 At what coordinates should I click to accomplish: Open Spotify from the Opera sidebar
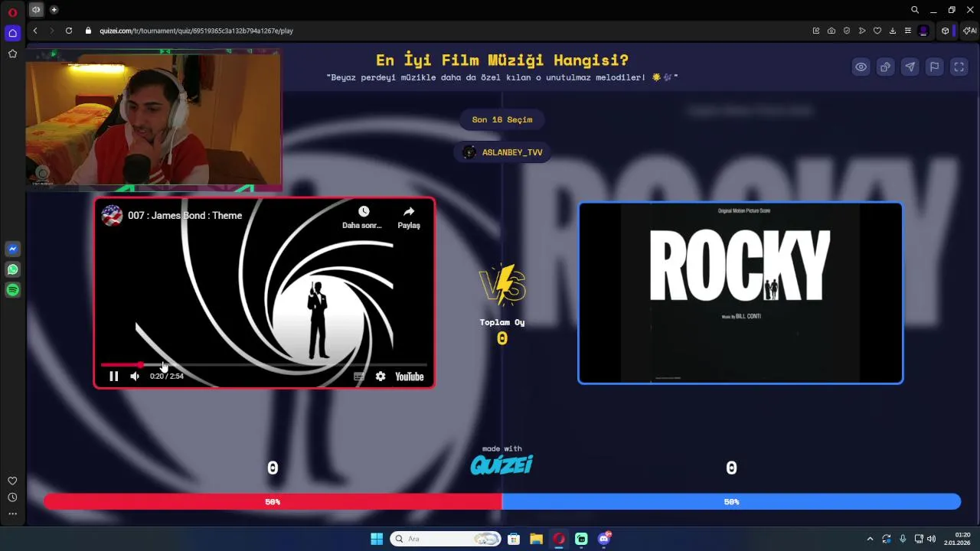[12, 290]
